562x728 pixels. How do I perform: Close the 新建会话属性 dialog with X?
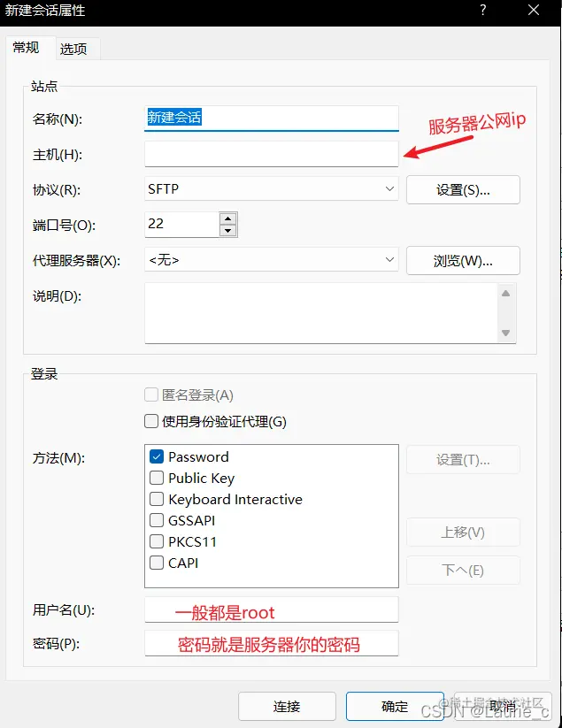534,11
